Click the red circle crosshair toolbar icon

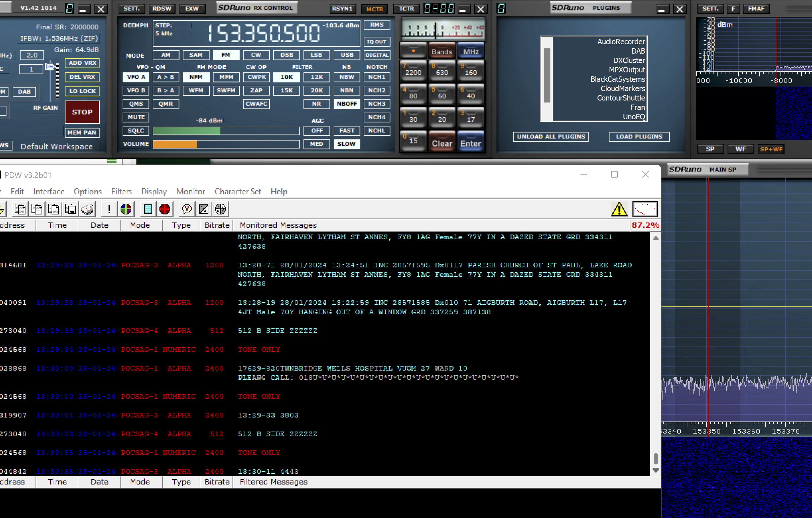click(165, 209)
